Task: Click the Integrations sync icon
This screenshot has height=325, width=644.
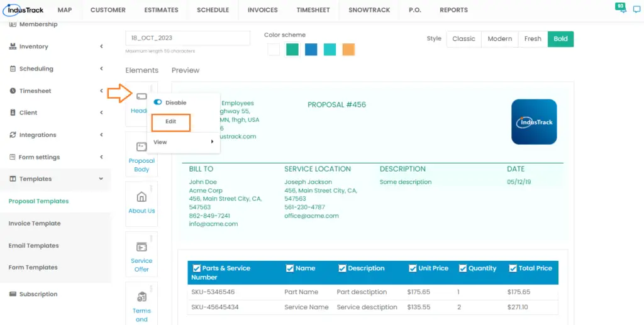Action: pos(13,135)
